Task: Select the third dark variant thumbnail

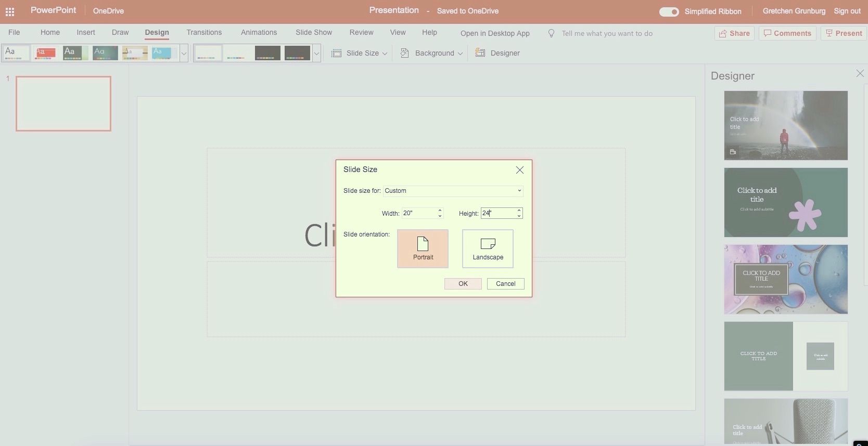Action: point(267,53)
